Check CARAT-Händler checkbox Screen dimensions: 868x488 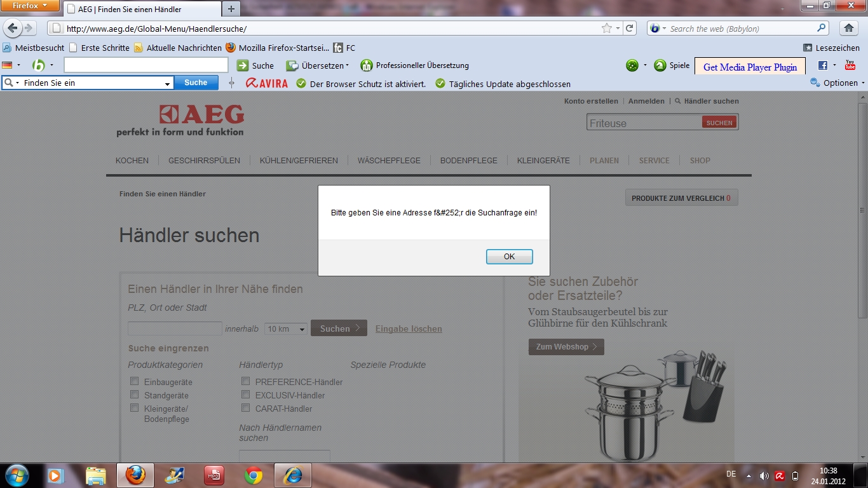pos(245,408)
